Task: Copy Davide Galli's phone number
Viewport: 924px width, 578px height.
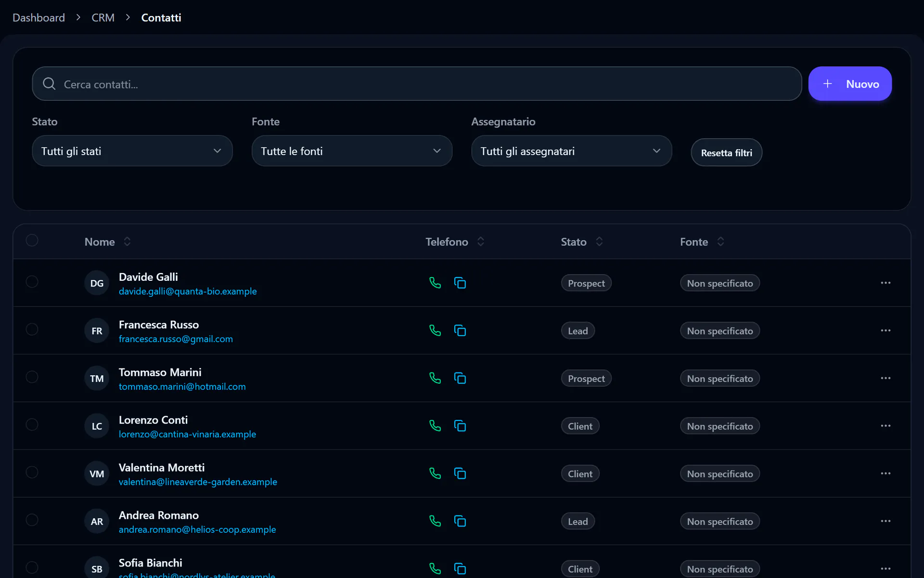Action: click(460, 283)
